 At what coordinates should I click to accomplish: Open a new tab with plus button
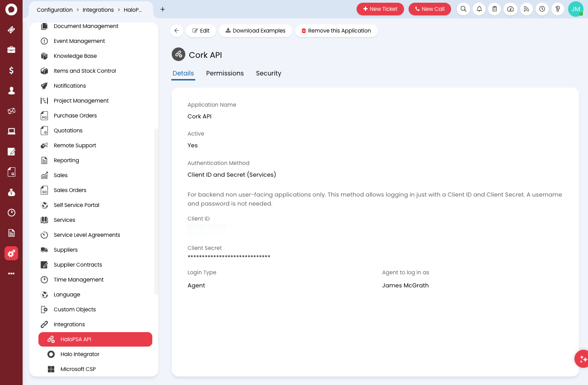163,9
